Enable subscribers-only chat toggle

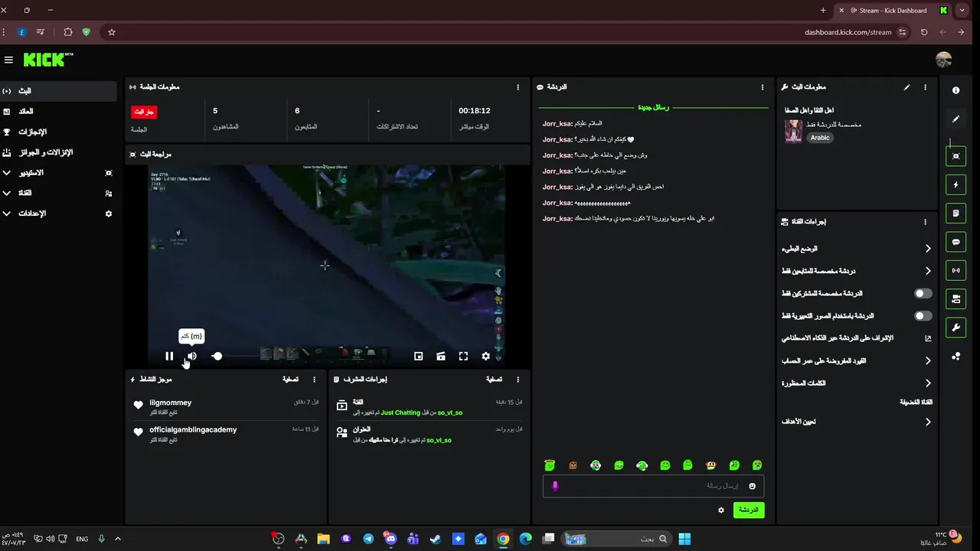pos(923,293)
